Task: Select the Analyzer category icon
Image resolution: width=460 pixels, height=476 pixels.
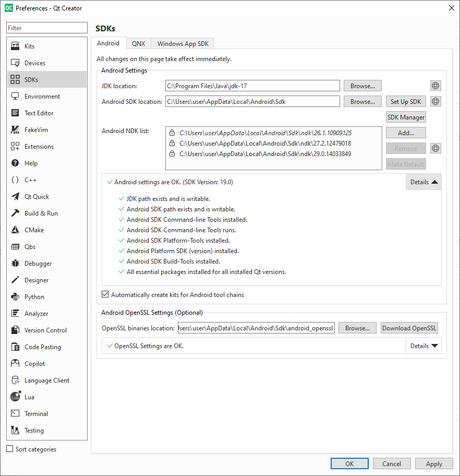Action: pyautogui.click(x=15, y=313)
